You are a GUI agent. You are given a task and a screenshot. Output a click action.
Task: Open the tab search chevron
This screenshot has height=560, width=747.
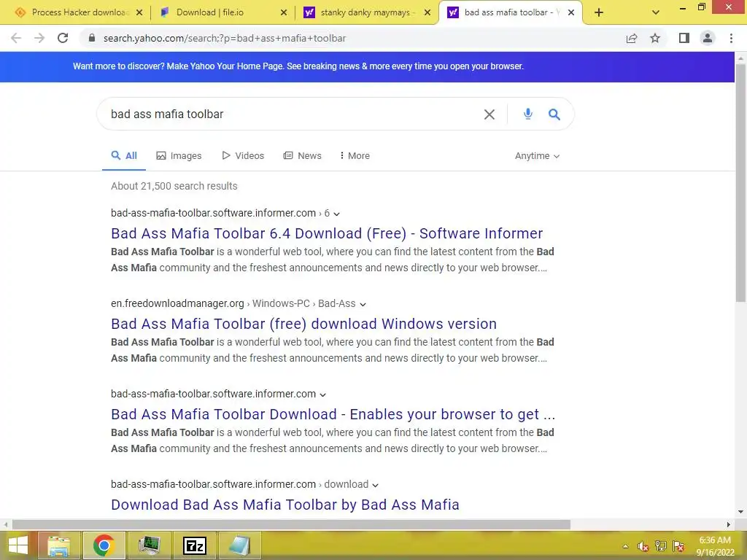point(656,12)
